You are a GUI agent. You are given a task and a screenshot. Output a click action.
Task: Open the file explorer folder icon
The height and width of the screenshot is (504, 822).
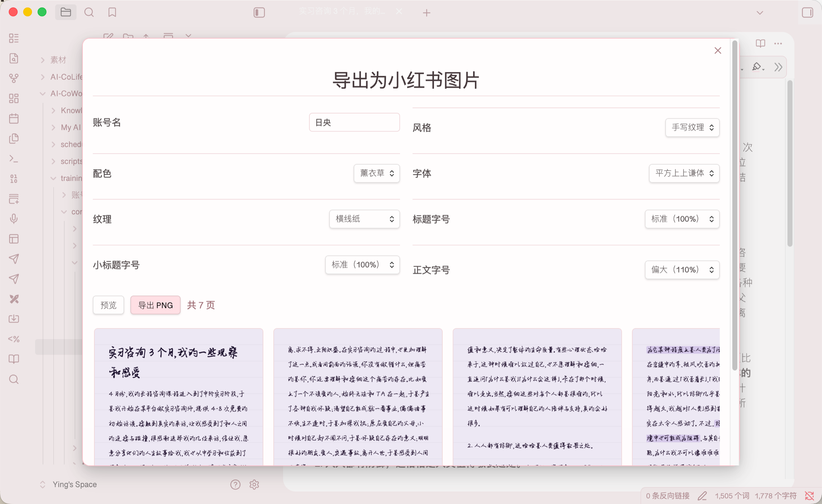pyautogui.click(x=66, y=12)
